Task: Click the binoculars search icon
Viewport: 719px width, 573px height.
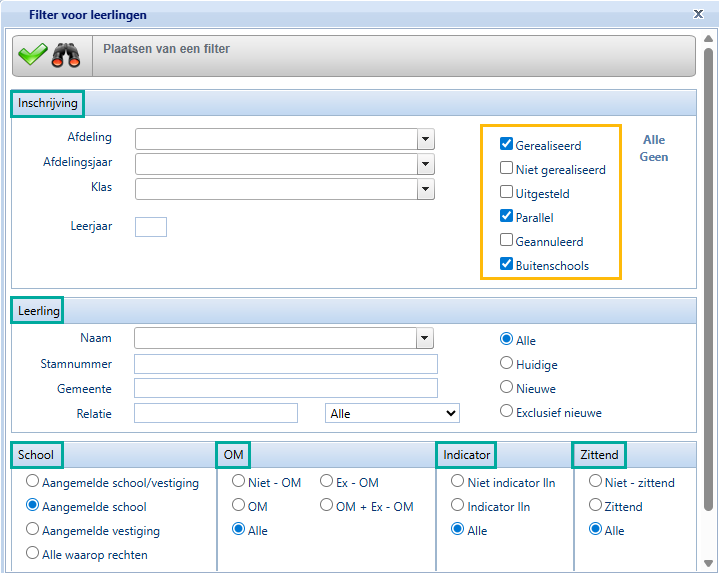Action: coord(67,56)
